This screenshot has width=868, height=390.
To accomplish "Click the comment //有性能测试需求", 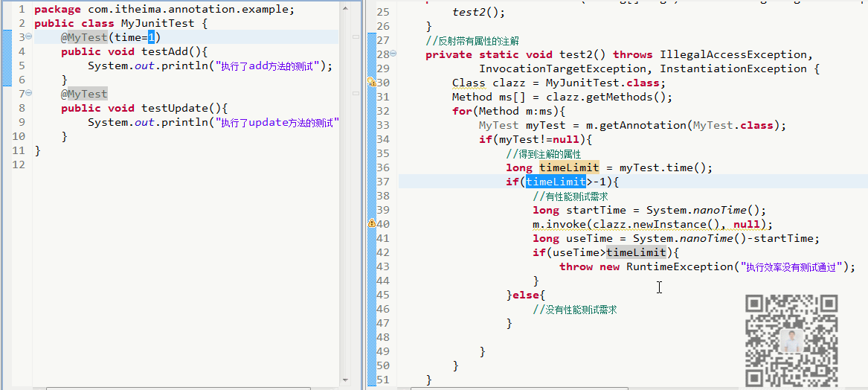I will 570,196.
